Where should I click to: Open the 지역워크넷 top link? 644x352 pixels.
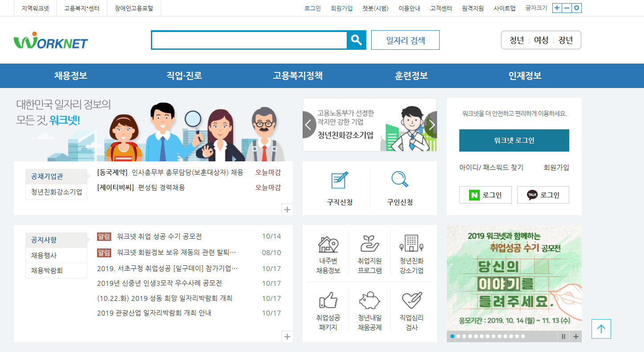coord(35,8)
